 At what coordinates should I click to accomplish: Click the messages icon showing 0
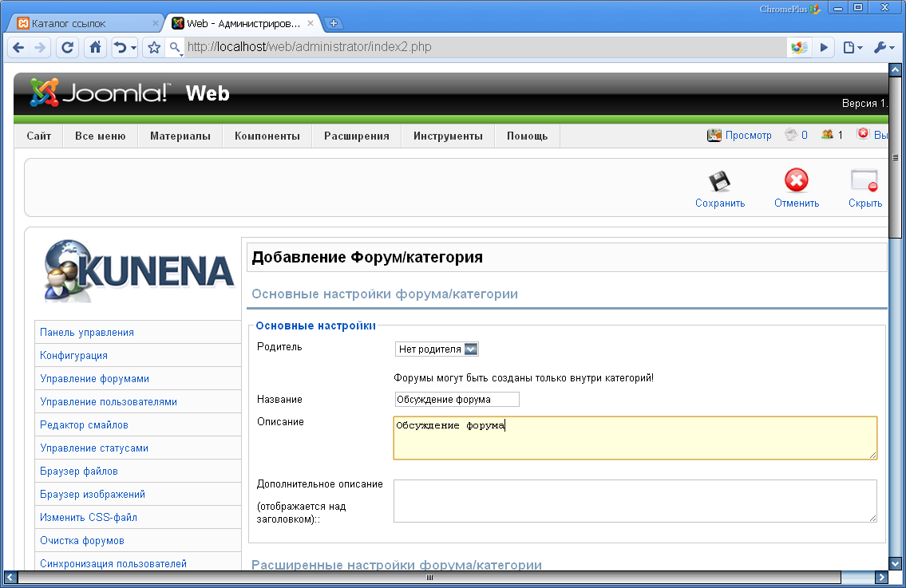click(x=791, y=135)
